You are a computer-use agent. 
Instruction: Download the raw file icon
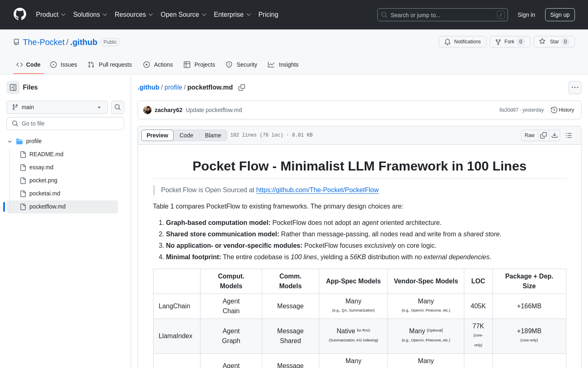(555, 135)
